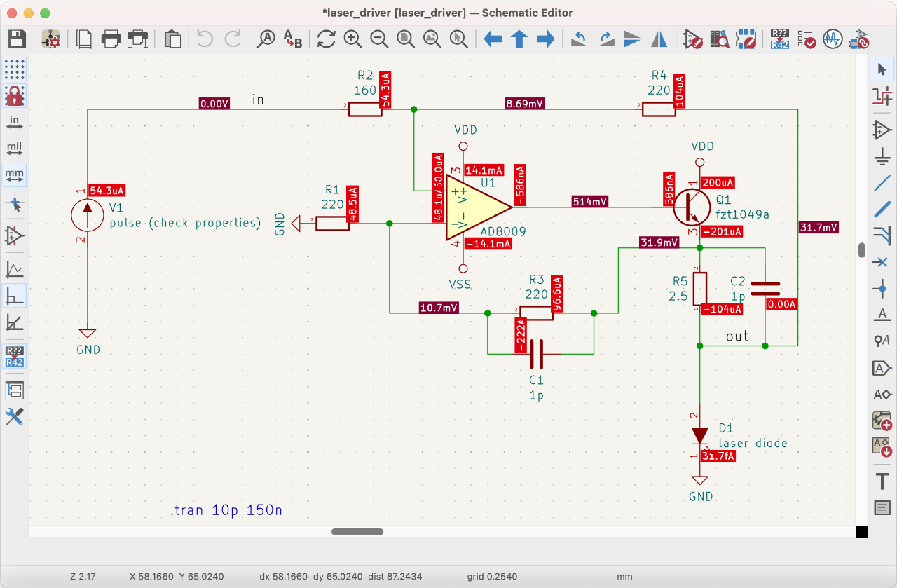Mirror the selected item vertically
The width and height of the screenshot is (897, 588).
click(x=631, y=39)
